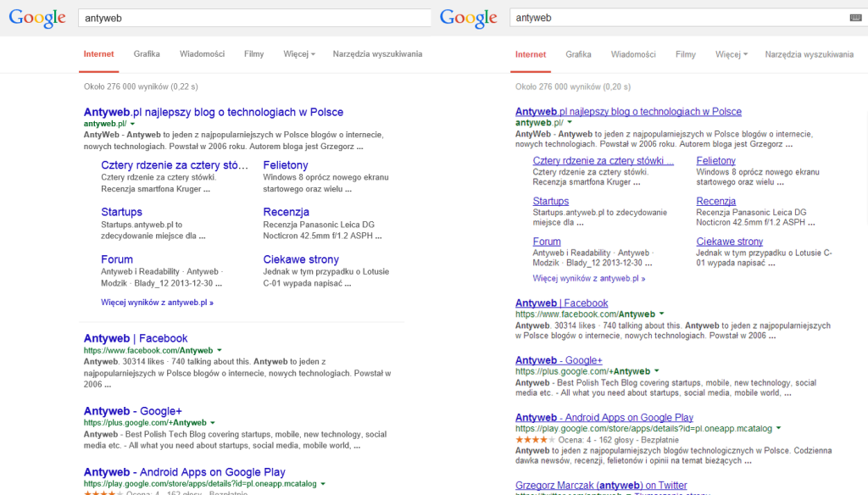Expand arrow beside plus.google.com/+Antyweb URL, left page

(213, 422)
